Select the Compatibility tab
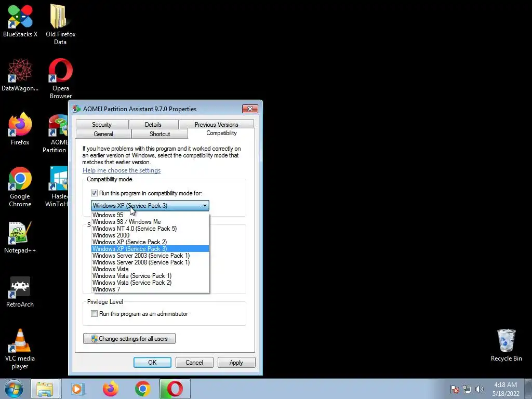This screenshot has height=399, width=532. pos(221,133)
